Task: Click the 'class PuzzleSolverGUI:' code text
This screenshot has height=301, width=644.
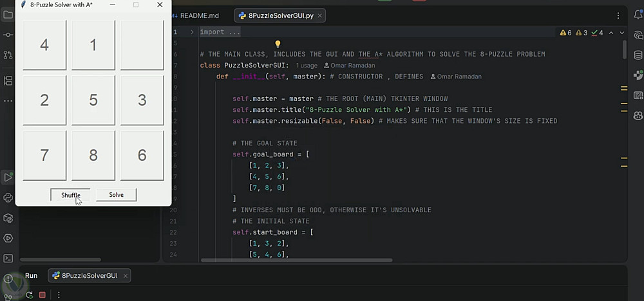Action: (244, 66)
